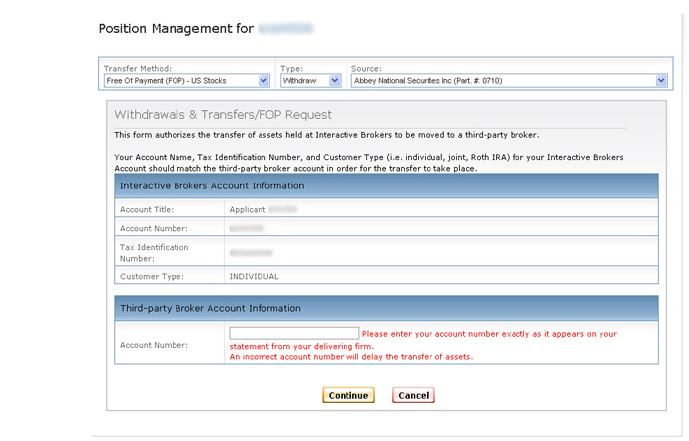
Task: Click the Account Title row label
Action: (x=147, y=209)
